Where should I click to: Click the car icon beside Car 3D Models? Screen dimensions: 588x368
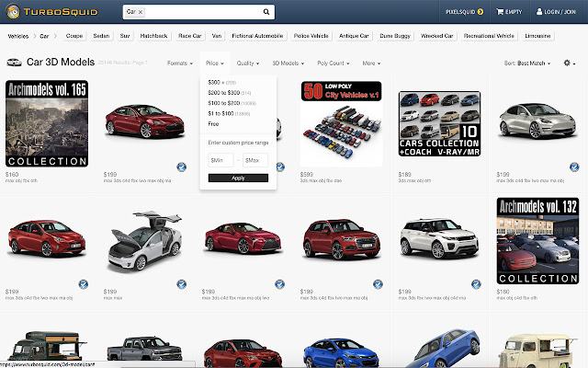[x=15, y=63]
